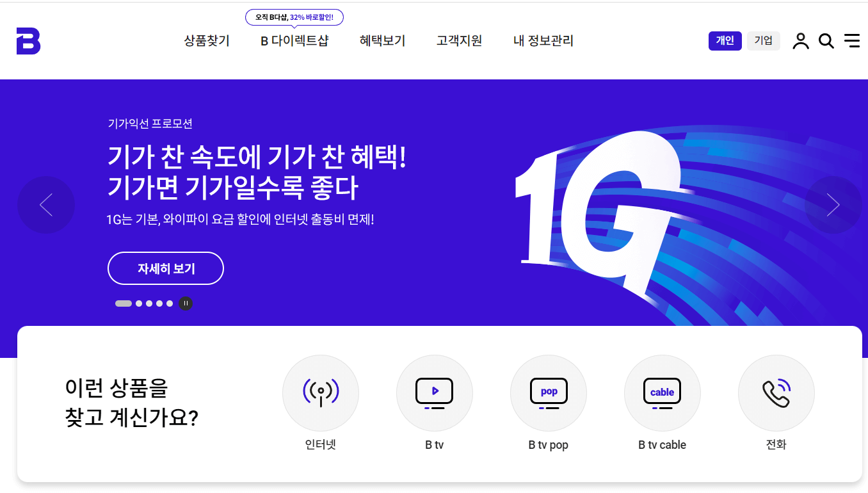The image size is (868, 493).
Task: Jump to second carousel slide dot
Action: tap(139, 303)
